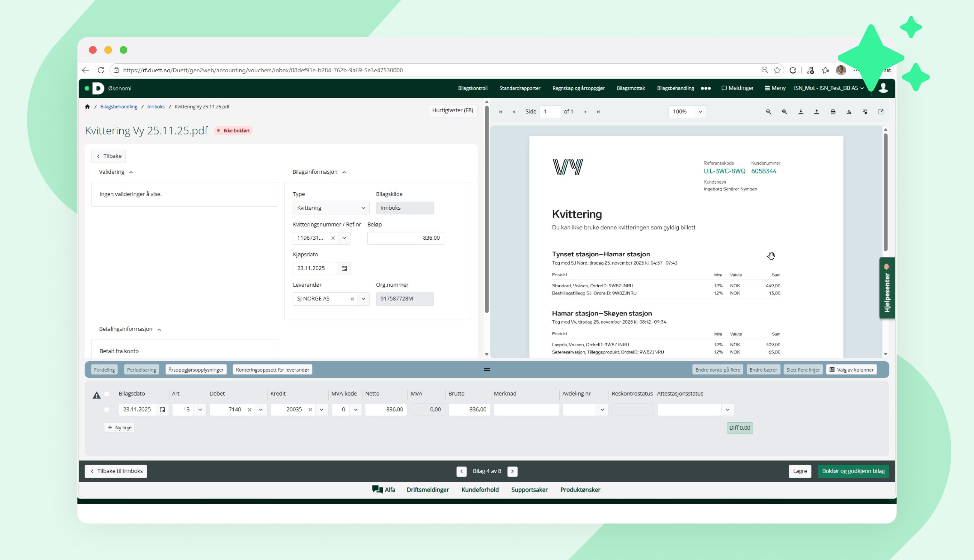
Task: Click the warning triangle icon in lines table
Action: (x=97, y=395)
